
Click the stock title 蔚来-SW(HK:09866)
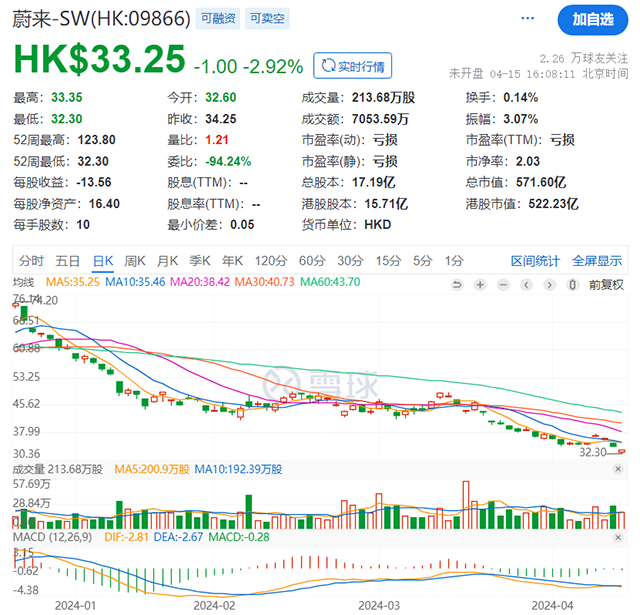101,19
